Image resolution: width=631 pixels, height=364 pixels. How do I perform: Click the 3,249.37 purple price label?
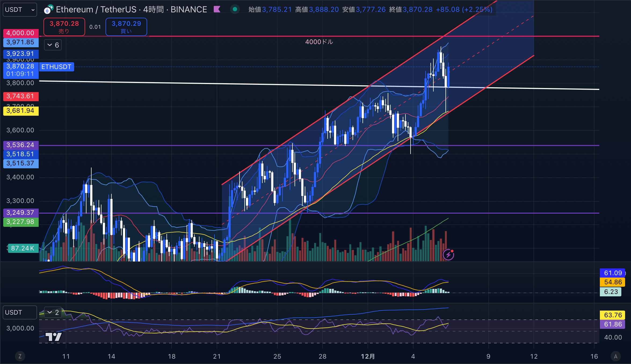pos(21,213)
